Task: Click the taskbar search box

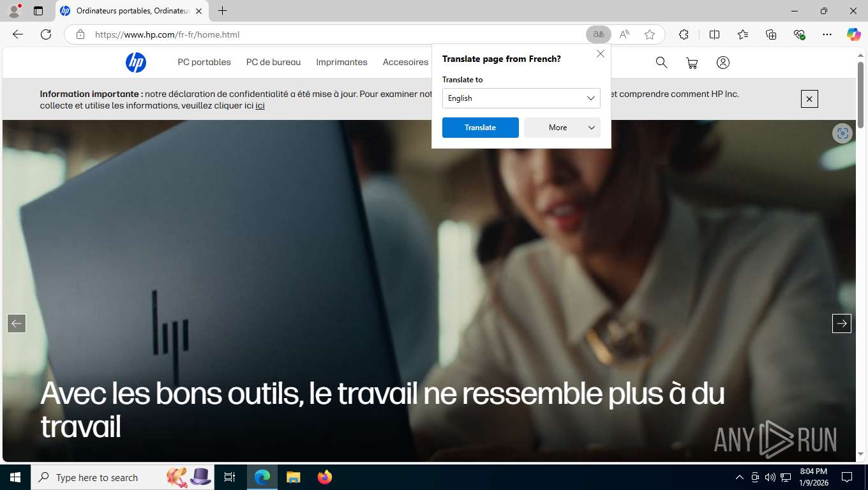Action: (123, 477)
